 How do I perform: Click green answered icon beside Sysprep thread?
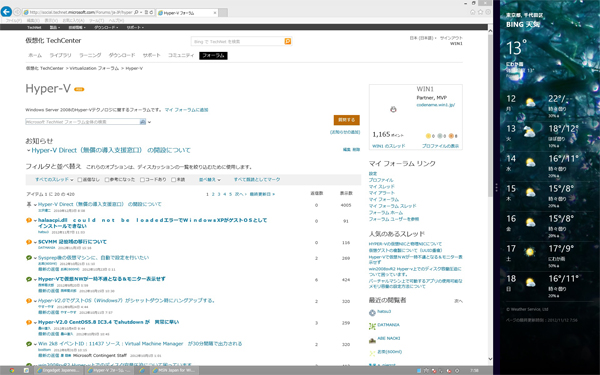coord(29,258)
